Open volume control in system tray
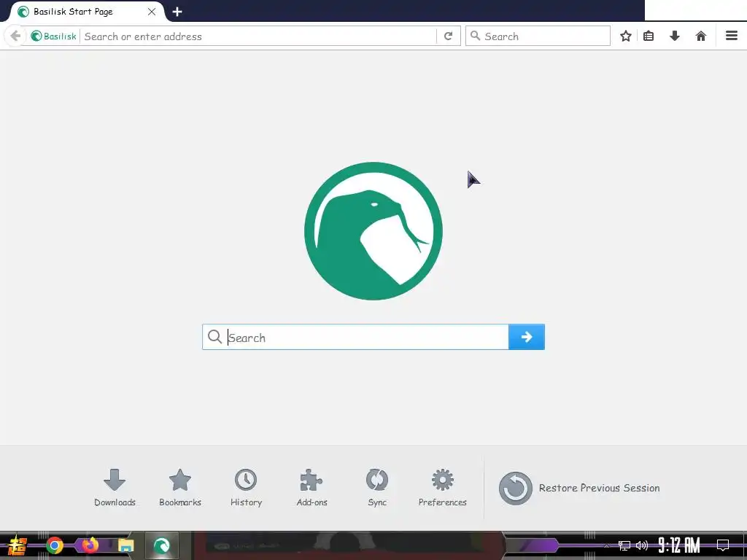This screenshot has height=560, width=747. click(642, 545)
